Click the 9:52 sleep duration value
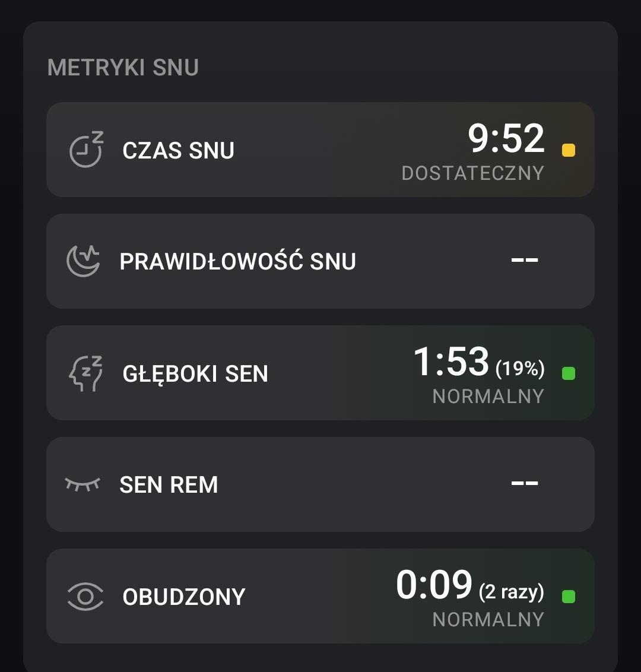This screenshot has width=641, height=672. click(x=506, y=139)
